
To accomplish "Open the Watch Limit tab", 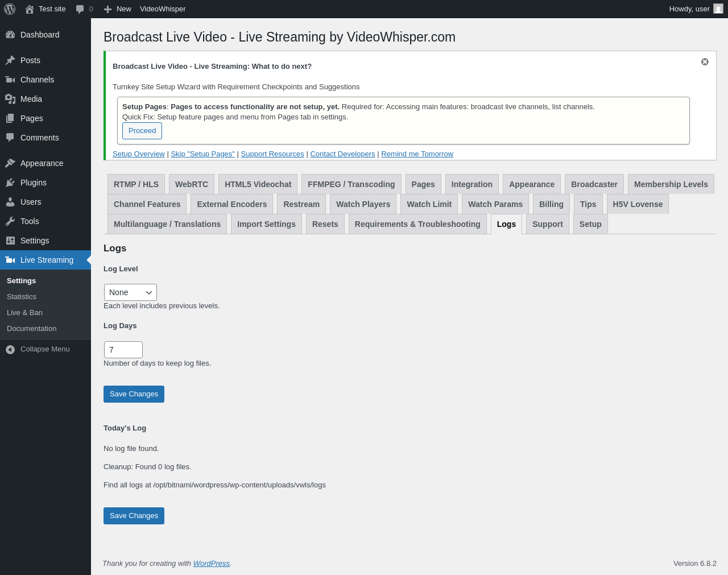I will pyautogui.click(x=429, y=204).
